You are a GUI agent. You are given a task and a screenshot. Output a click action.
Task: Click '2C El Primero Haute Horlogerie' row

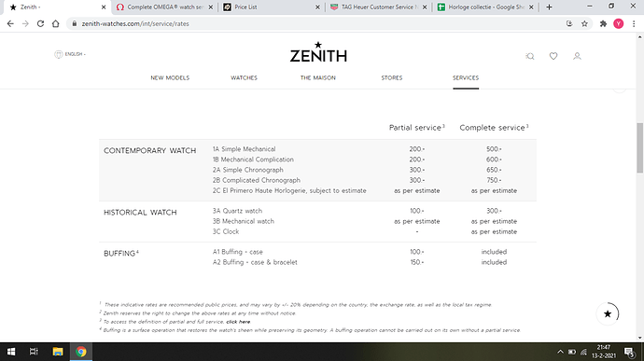pyautogui.click(x=317, y=190)
